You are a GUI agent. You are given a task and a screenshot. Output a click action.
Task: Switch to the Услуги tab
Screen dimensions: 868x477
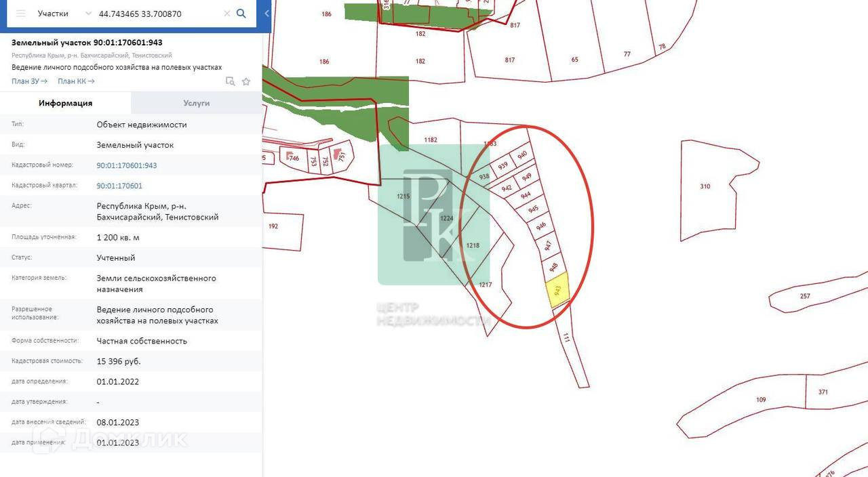[197, 103]
